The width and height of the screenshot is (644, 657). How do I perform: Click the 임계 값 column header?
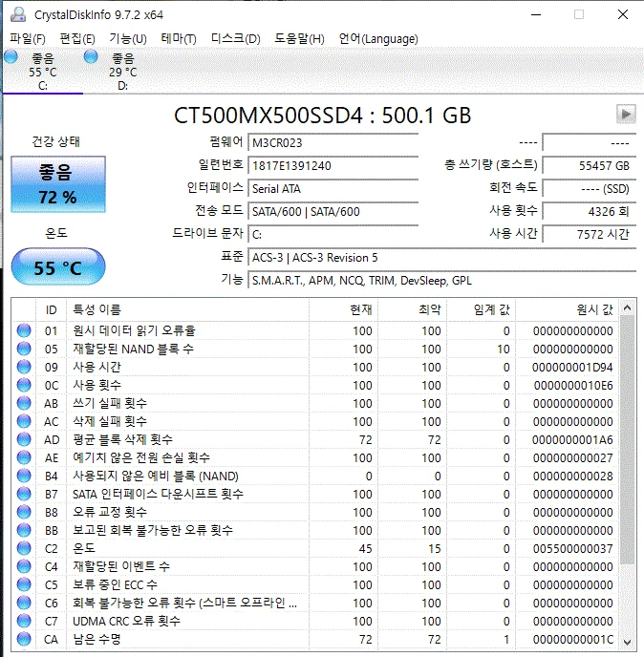[x=482, y=309]
